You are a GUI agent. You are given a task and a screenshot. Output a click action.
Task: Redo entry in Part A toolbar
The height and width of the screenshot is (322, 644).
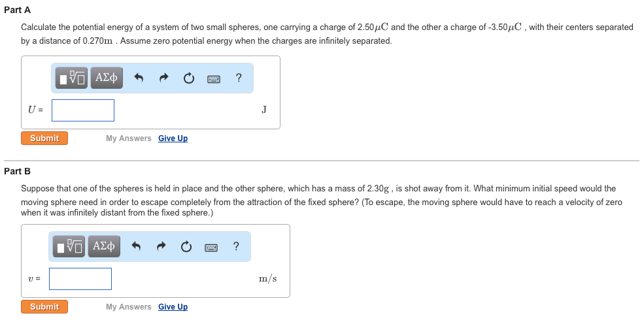(x=164, y=78)
